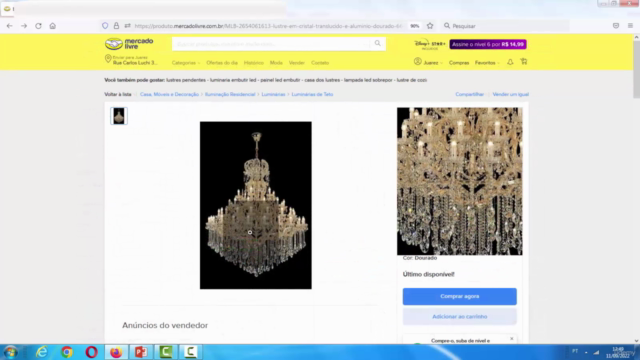The image size is (640, 360).
Task: Go forward in browser history
Action: pyautogui.click(x=24, y=26)
